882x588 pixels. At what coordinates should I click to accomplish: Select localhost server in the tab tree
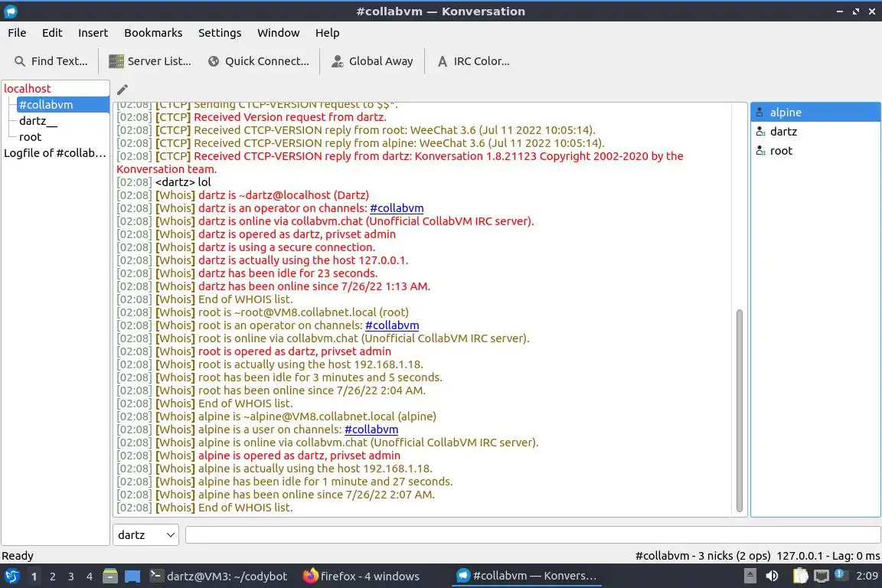[x=27, y=88]
